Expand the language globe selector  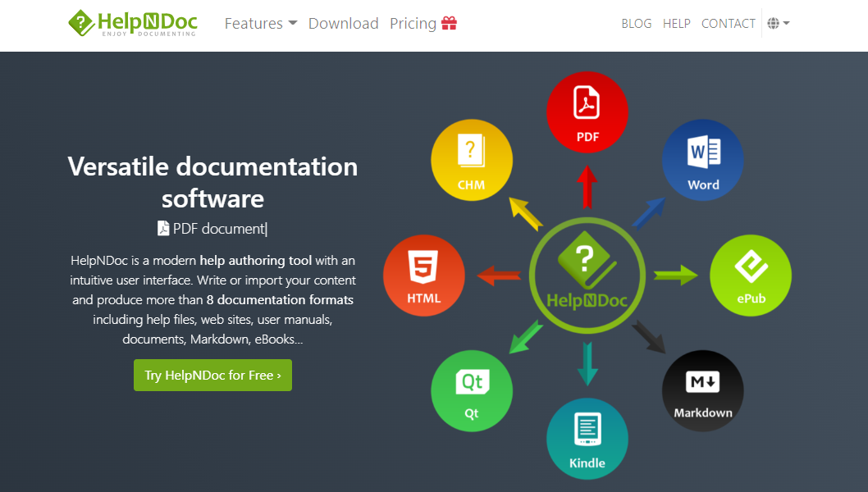777,23
